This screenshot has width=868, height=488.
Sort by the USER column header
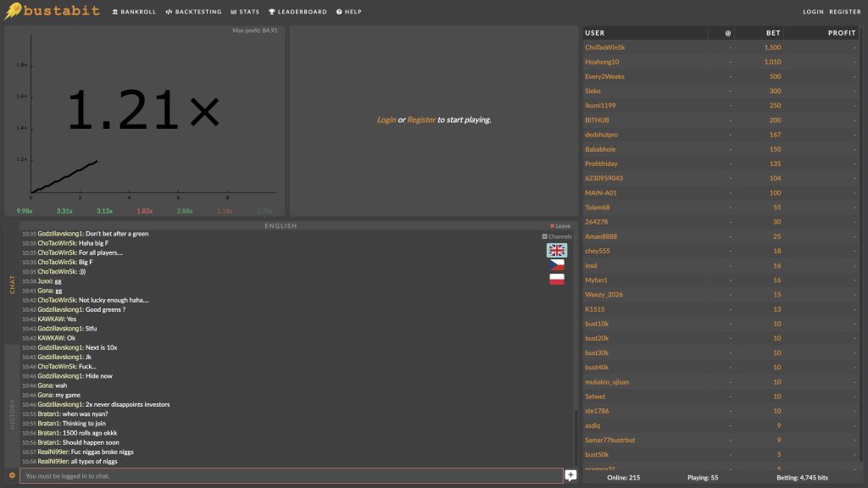645,33
